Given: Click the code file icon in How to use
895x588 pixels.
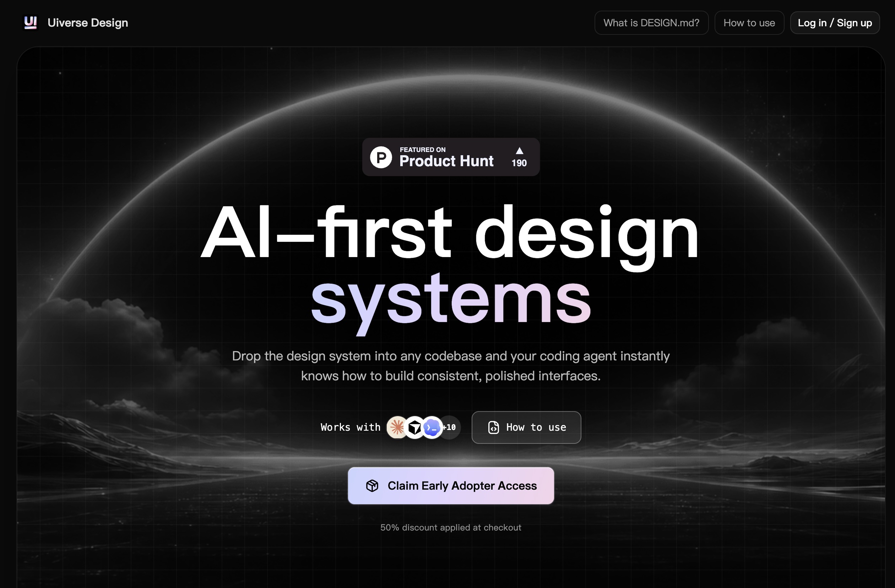Looking at the screenshot, I should (493, 428).
